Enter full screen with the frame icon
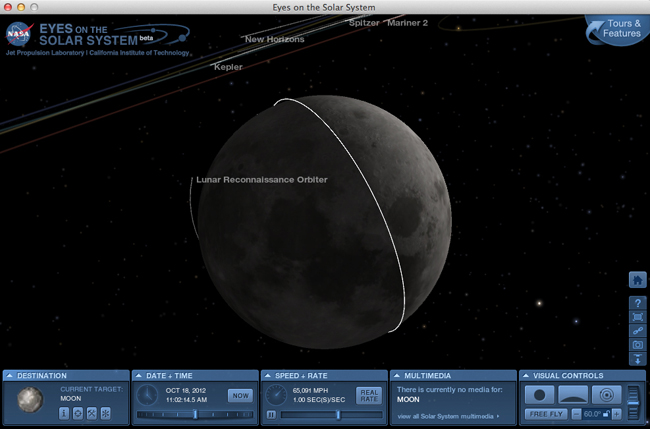Screen dimensions: 650x429 [x=638, y=317]
